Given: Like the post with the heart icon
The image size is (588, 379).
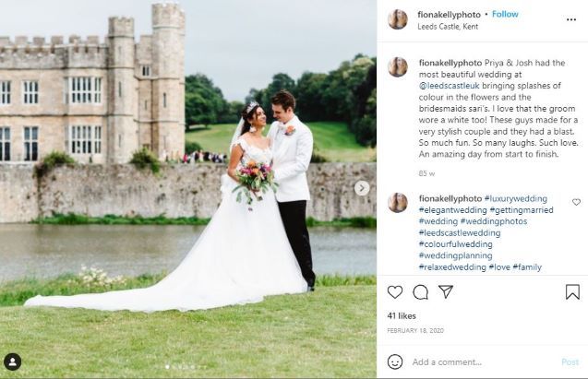Looking at the screenshot, I should [x=395, y=292].
